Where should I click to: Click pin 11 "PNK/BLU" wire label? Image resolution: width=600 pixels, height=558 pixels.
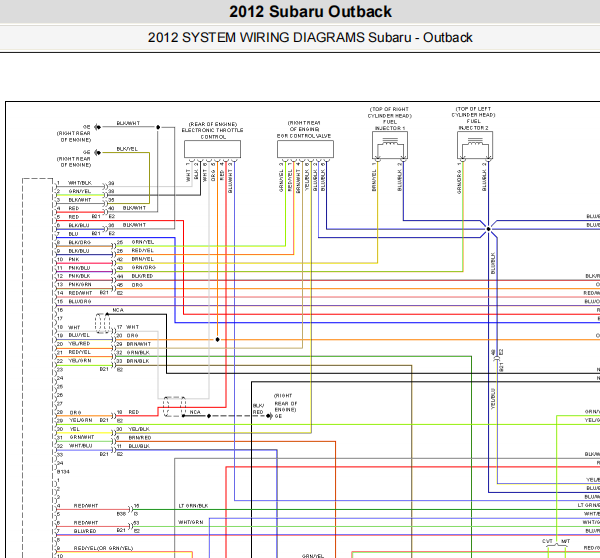point(79,268)
